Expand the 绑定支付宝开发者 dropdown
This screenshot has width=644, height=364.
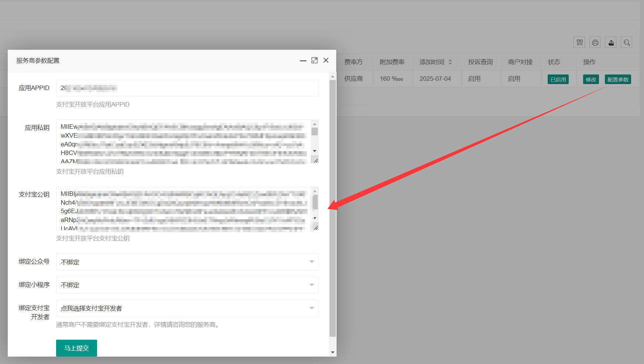click(187, 308)
